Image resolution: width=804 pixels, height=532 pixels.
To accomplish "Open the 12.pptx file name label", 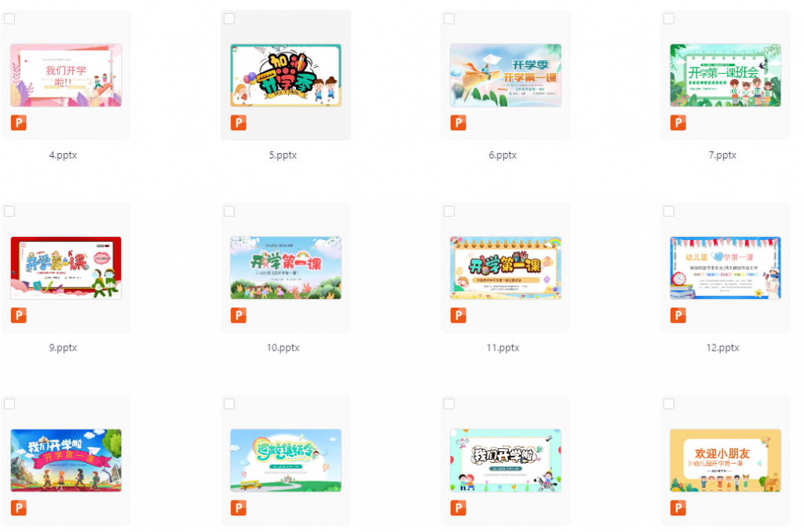I will [x=722, y=348].
